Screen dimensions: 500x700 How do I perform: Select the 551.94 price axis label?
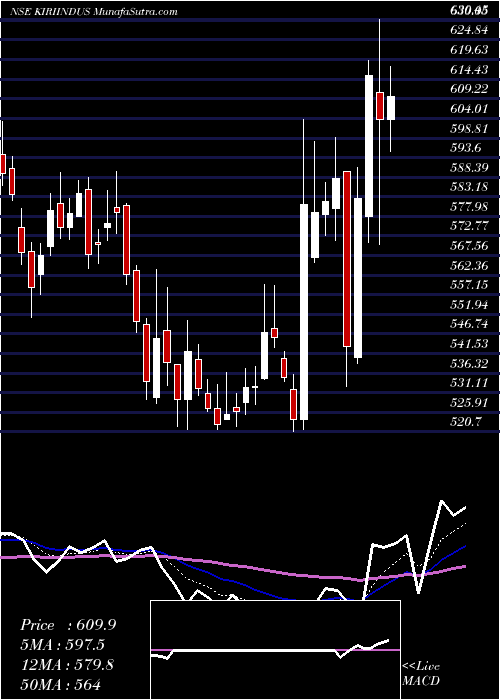coord(469,304)
